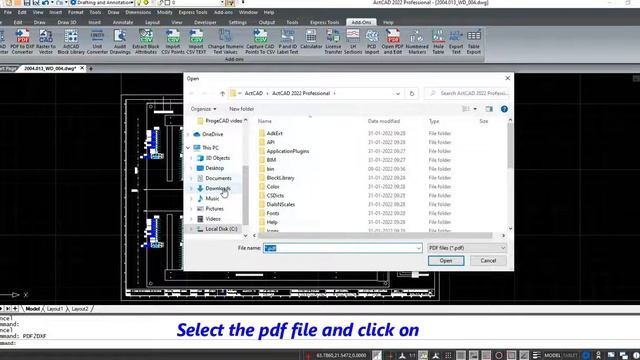Open the Express Tools menu in menu bar
Image resolution: width=640 pixels, height=360 pixels.
[x=193, y=12]
